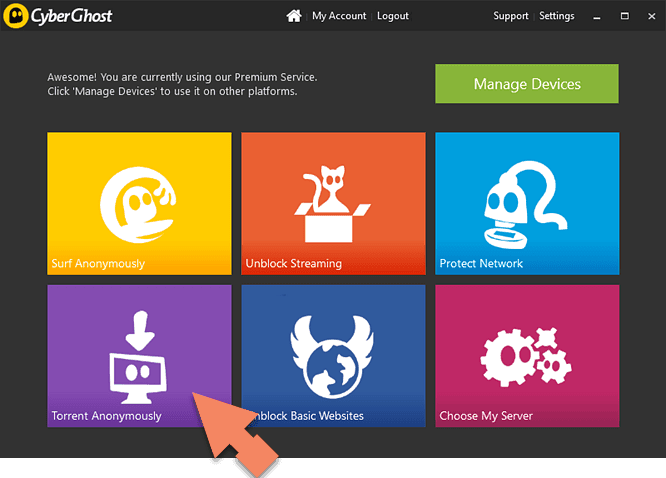This screenshot has width=666, height=478.
Task: Minimize the CyberGhost window
Action: point(596,17)
